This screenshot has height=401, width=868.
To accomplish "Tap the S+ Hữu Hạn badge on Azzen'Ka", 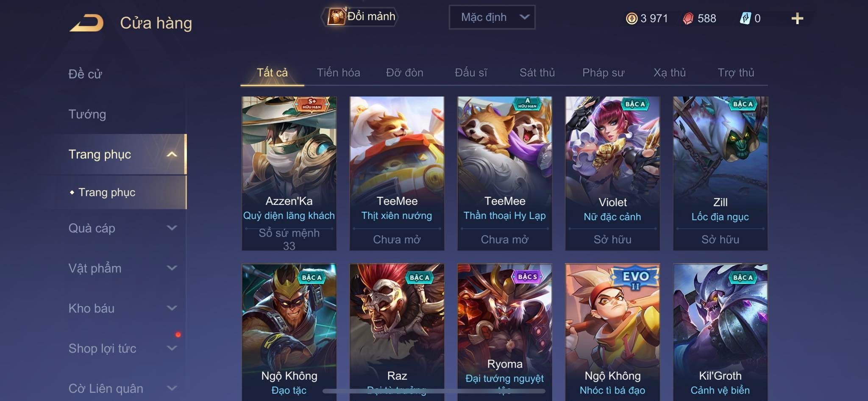I will click(x=312, y=104).
